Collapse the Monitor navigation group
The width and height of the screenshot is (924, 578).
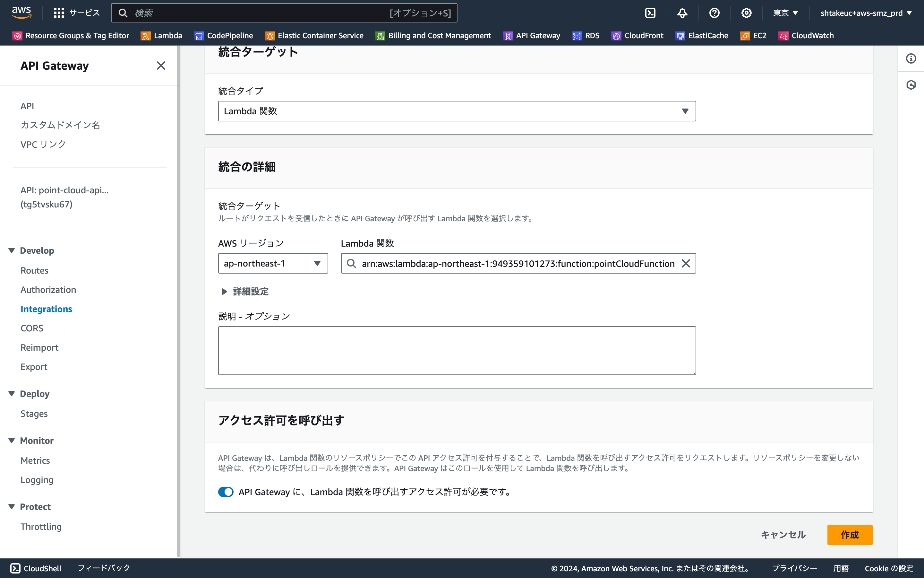coord(12,441)
